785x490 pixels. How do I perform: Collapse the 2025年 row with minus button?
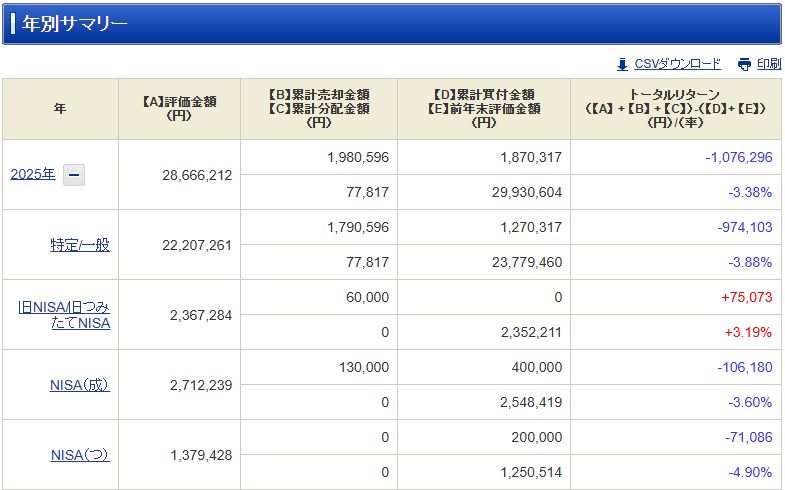tap(74, 175)
